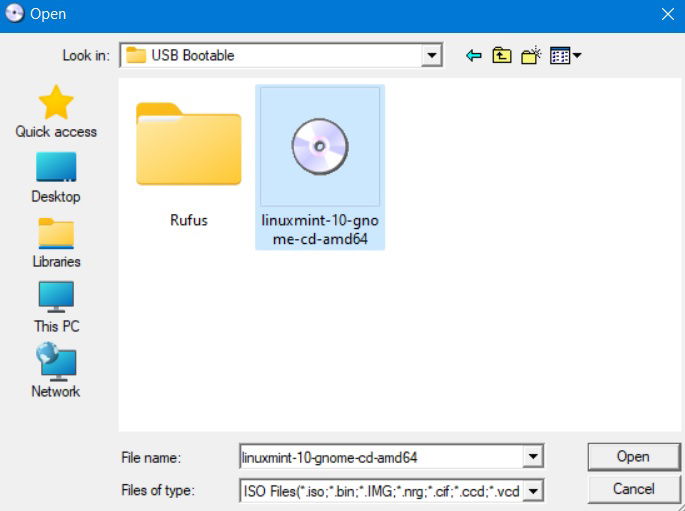
Task: Click the Open button
Action: point(633,456)
